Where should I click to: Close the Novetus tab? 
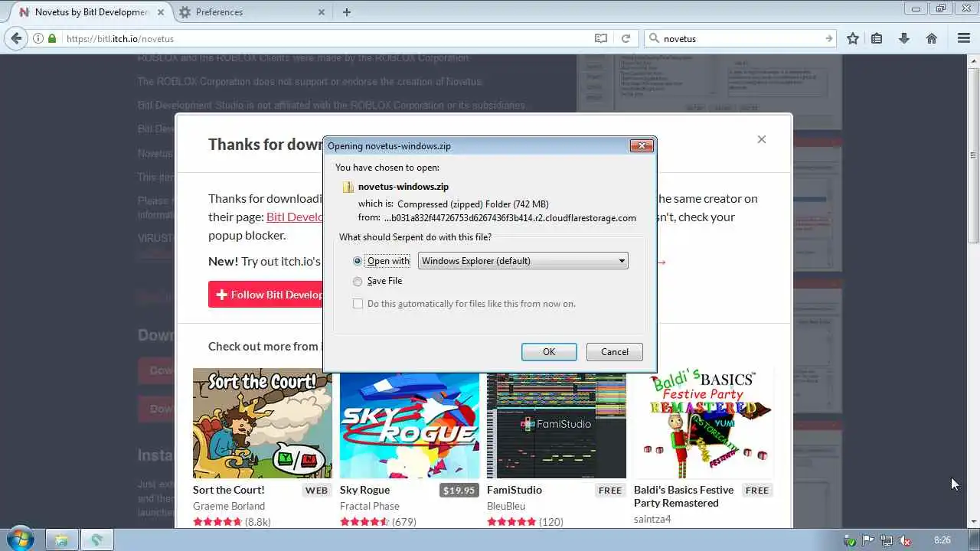pos(162,12)
